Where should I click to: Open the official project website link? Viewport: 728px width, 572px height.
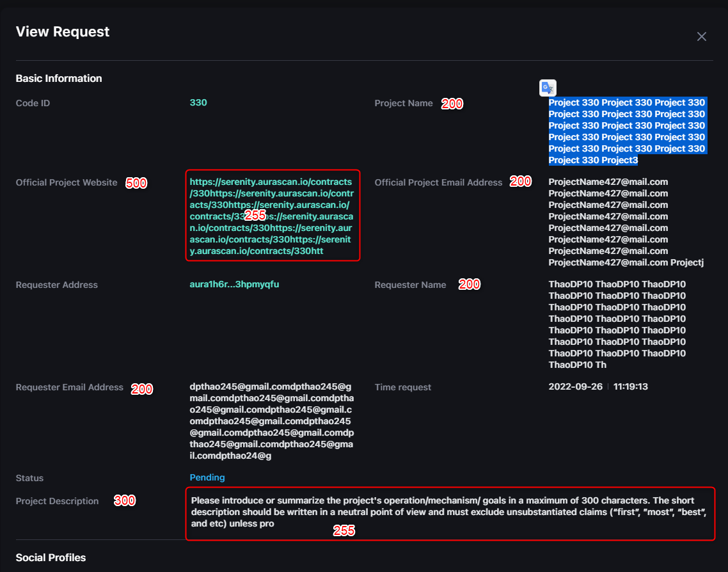click(x=272, y=216)
